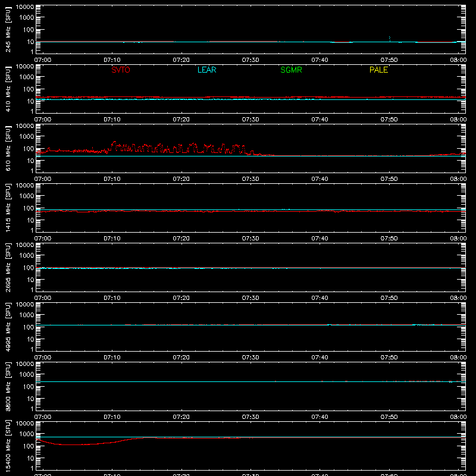Click the cyan spike near 07:50 in 245 MHz plot
Screen dimensions: 476x476
(x=390, y=39)
